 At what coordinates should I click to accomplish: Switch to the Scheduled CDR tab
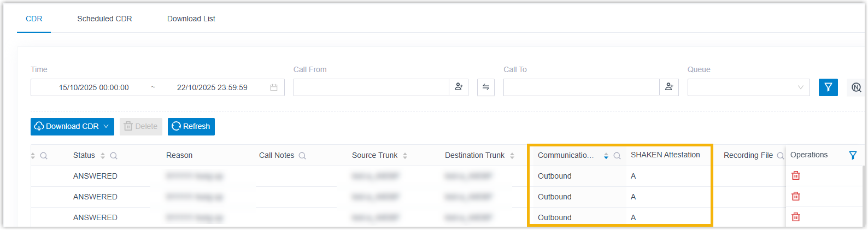tap(104, 19)
